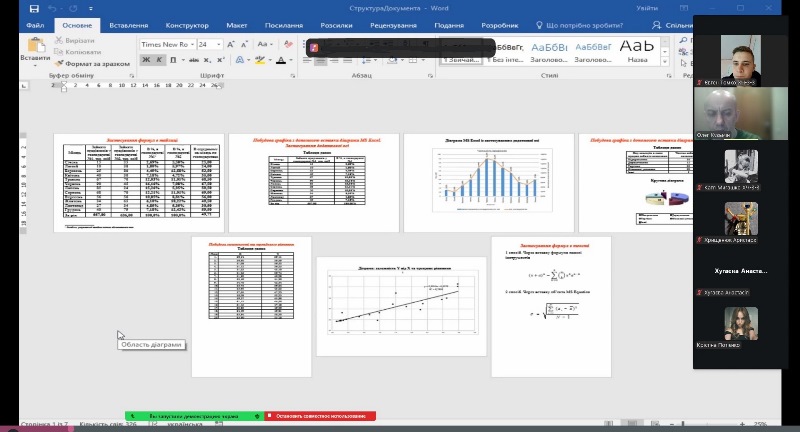Toggle bold Ж formatting
The height and width of the screenshot is (432, 800).
(x=146, y=60)
